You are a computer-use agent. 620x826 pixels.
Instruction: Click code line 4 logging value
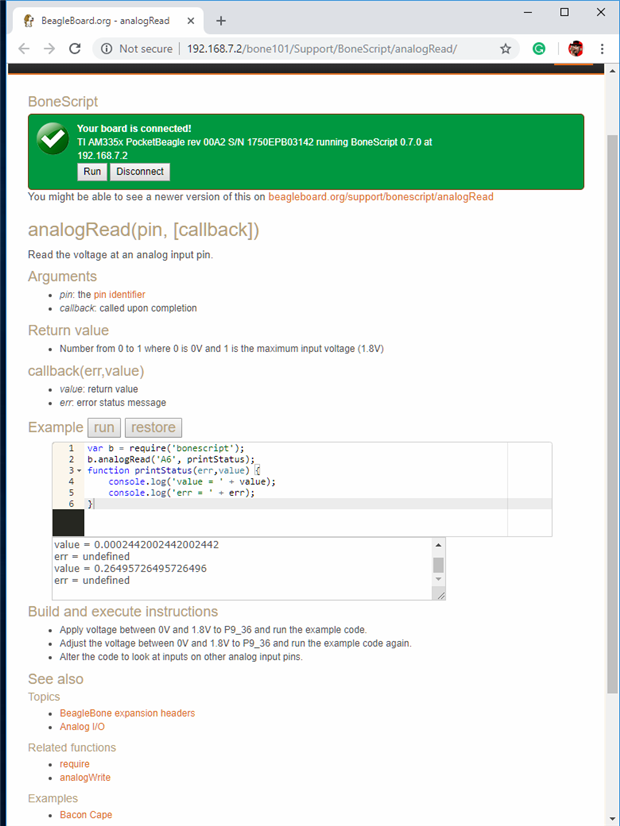pos(192,481)
